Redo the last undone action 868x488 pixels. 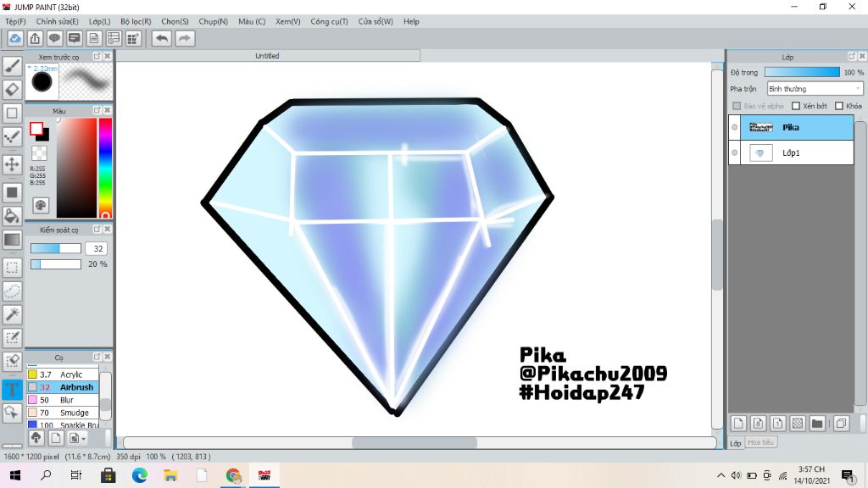click(185, 38)
